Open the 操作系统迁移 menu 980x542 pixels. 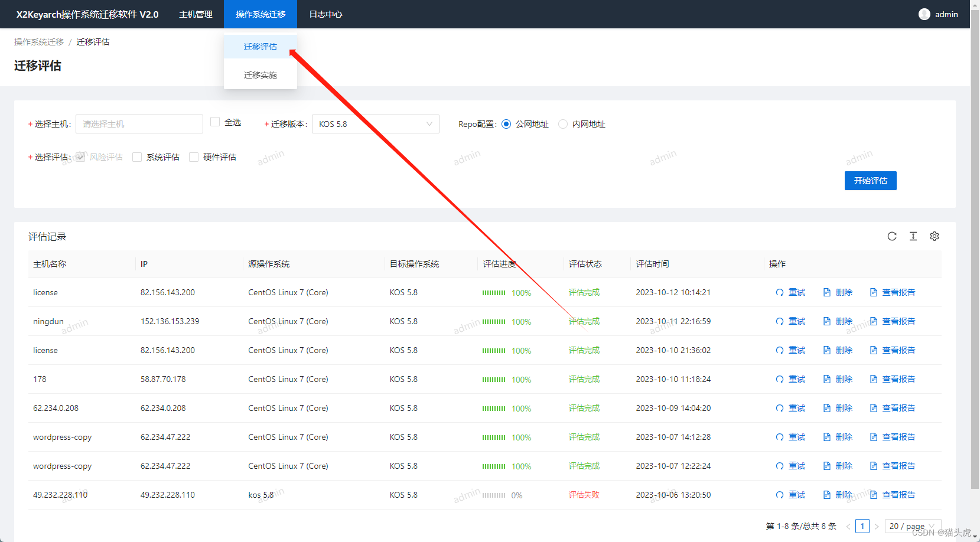(x=261, y=14)
